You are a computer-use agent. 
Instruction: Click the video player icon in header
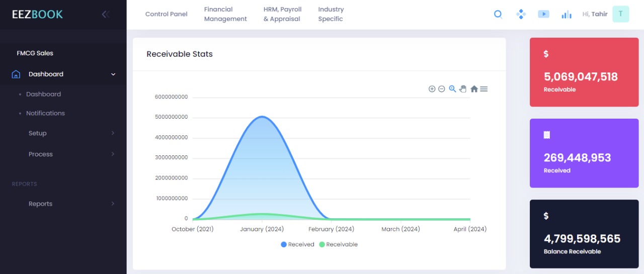pyautogui.click(x=543, y=14)
